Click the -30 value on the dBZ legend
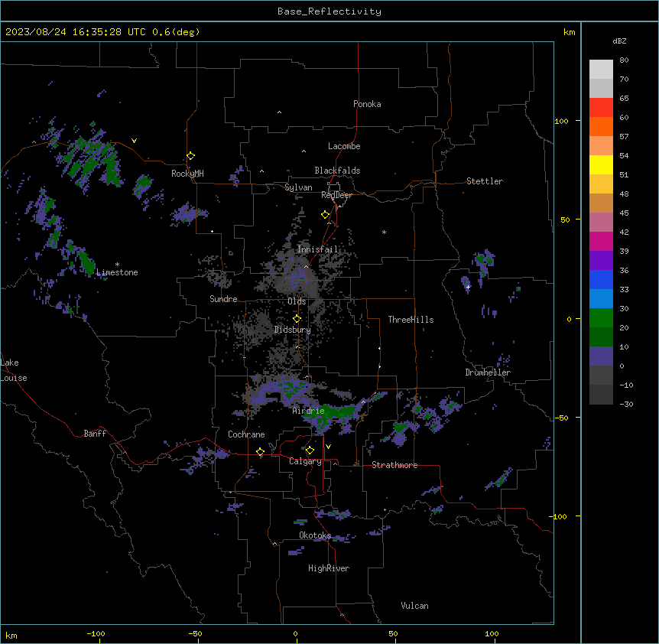Screen dimensions: 659x644 [626, 405]
